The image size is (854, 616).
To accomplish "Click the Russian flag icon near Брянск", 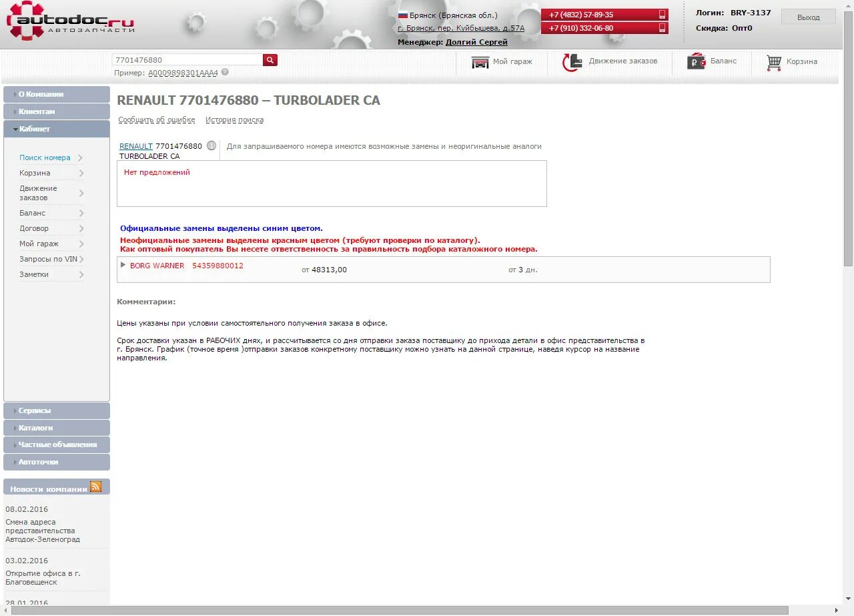I will 403,15.
